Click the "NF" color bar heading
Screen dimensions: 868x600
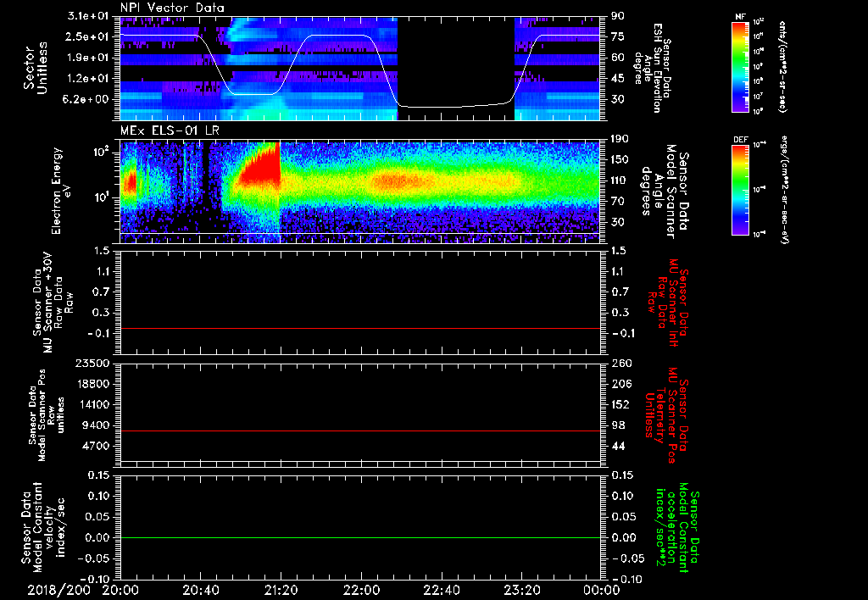(x=740, y=17)
